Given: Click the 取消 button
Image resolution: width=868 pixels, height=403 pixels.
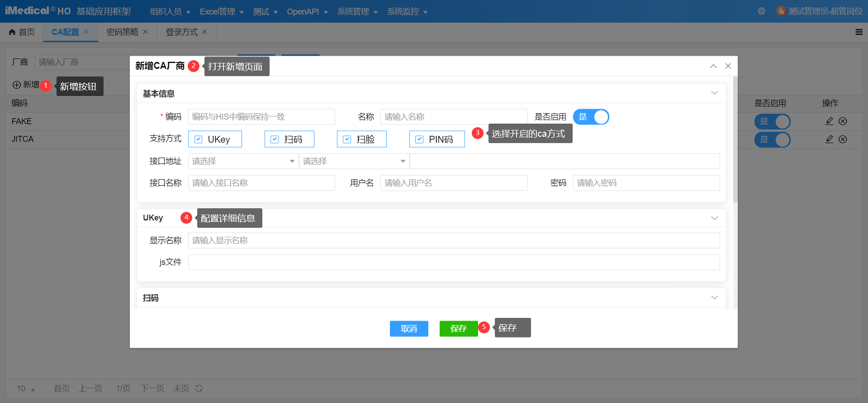Looking at the screenshot, I should pos(409,329).
